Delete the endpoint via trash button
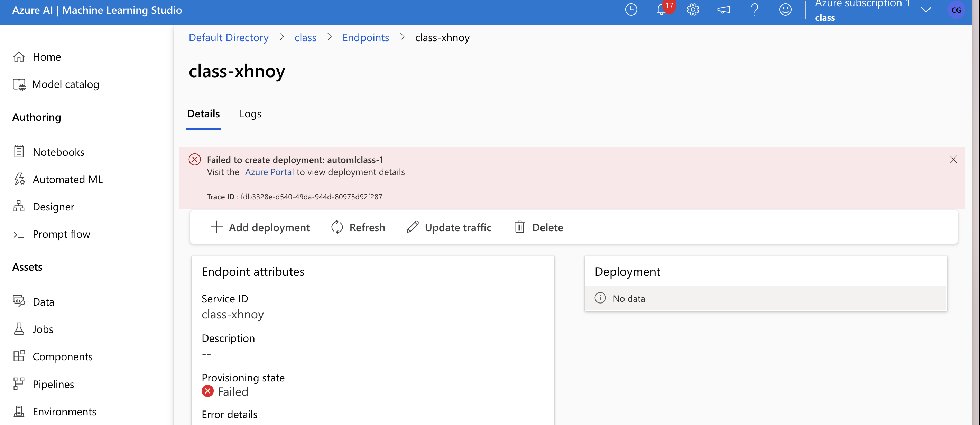 point(538,227)
